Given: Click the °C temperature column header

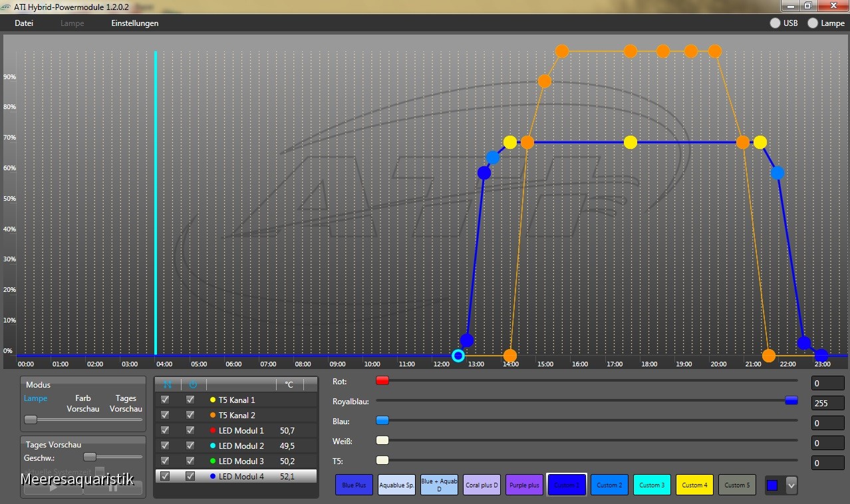Looking at the screenshot, I should (289, 384).
